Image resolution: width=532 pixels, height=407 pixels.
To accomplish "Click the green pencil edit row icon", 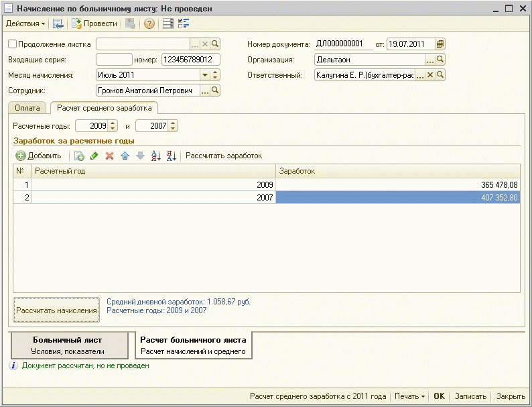I will click(x=94, y=156).
